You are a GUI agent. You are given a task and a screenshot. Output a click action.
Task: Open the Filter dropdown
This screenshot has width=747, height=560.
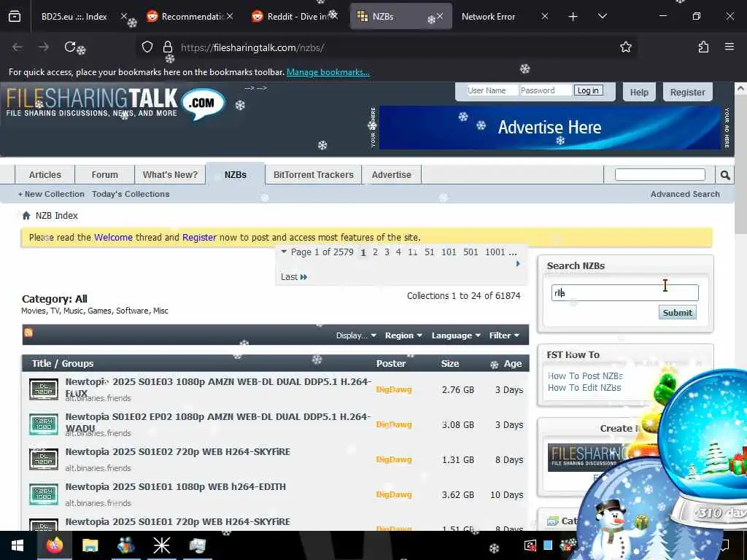[504, 335]
